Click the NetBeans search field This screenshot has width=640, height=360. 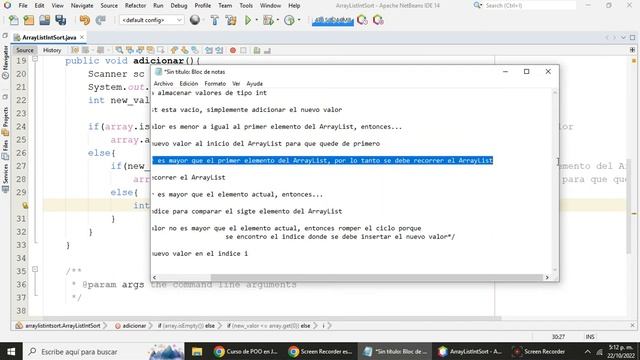pos(529,5)
